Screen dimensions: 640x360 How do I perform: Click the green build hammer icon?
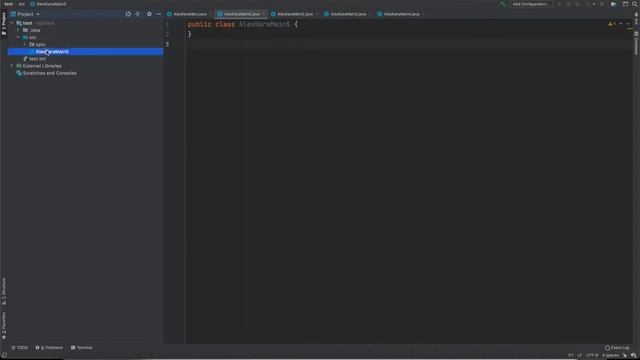coord(502,4)
